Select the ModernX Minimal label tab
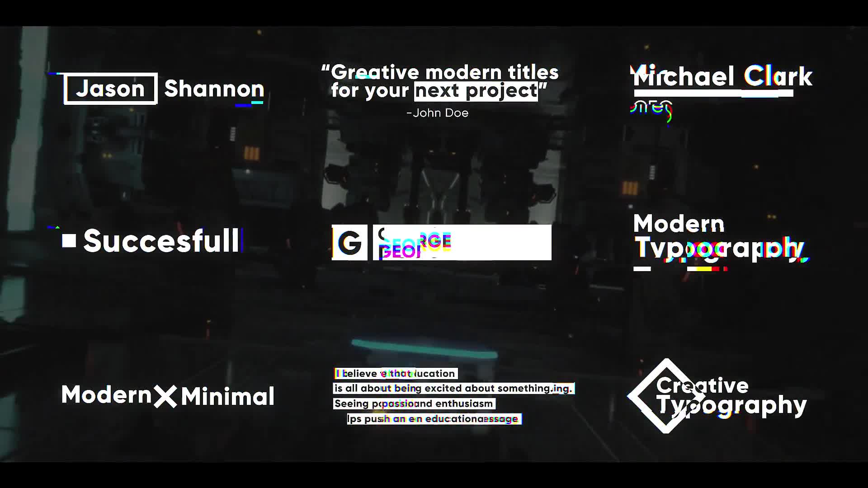 click(x=166, y=395)
